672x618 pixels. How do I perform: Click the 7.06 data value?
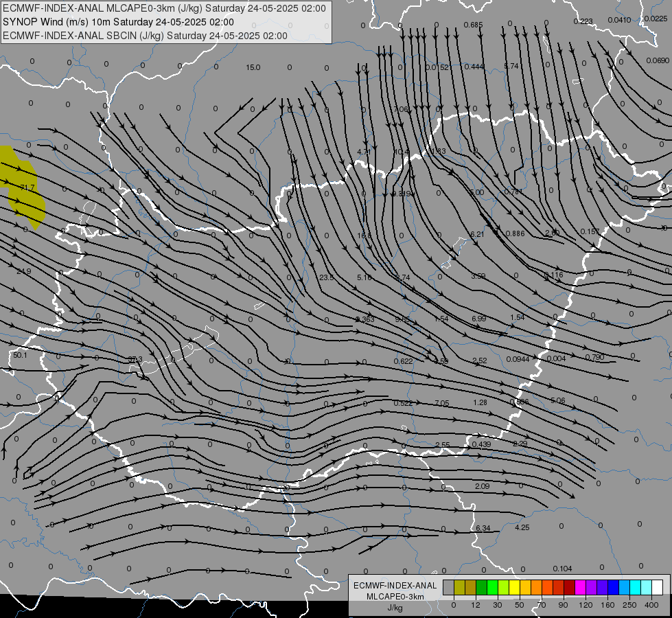tap(401, 109)
